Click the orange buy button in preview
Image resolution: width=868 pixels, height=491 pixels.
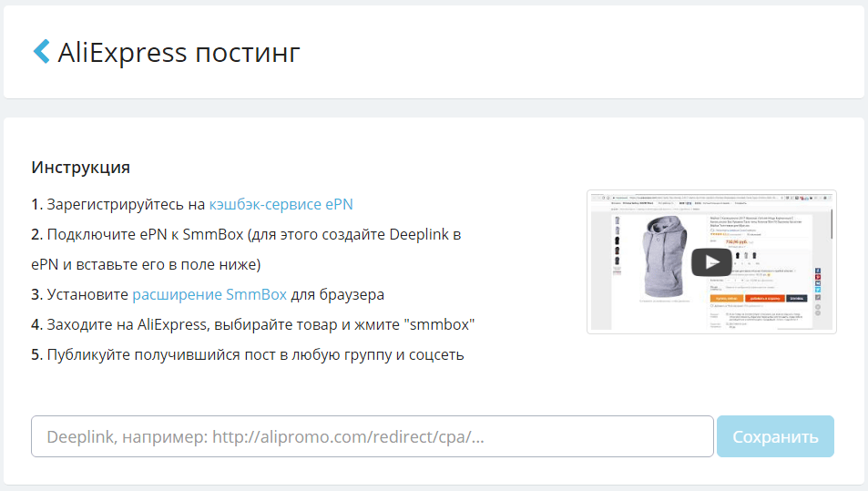pos(726,298)
